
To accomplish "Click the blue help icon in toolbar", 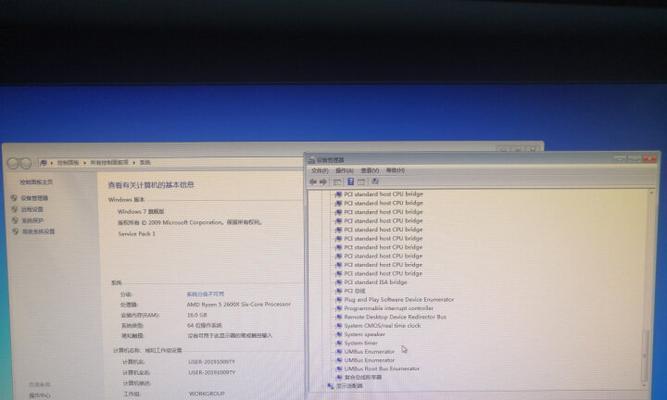I will pos(351,182).
